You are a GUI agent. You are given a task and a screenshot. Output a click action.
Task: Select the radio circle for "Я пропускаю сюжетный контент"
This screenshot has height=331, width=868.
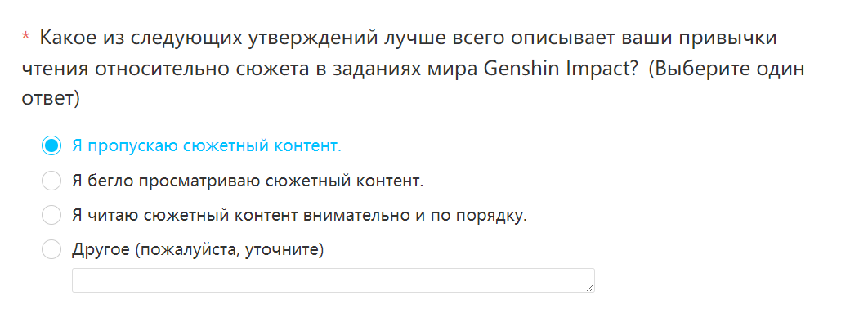coord(51,146)
